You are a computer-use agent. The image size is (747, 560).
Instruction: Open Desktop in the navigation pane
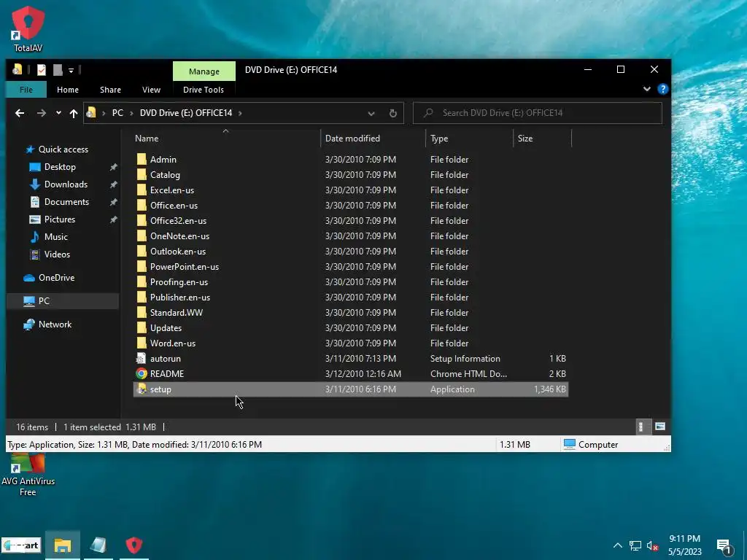click(x=60, y=167)
